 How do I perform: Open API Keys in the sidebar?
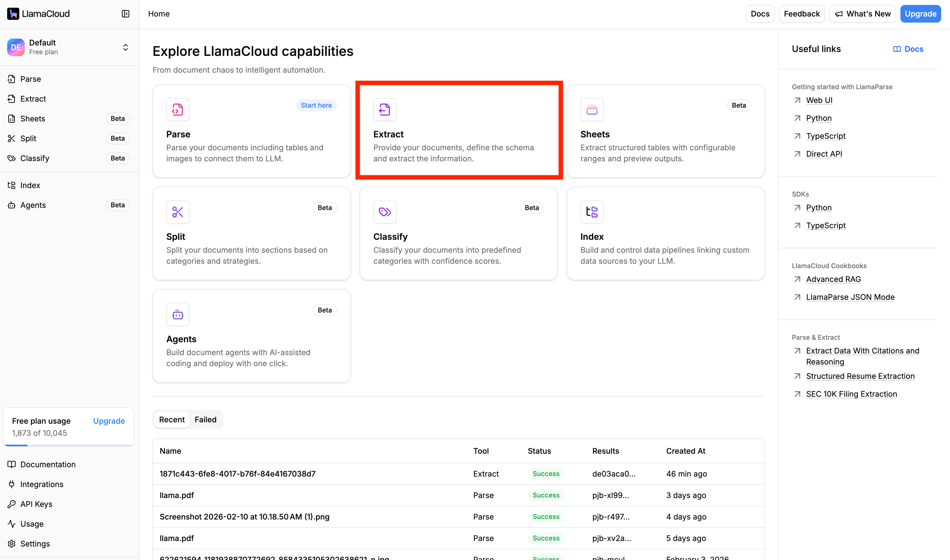(x=69, y=504)
